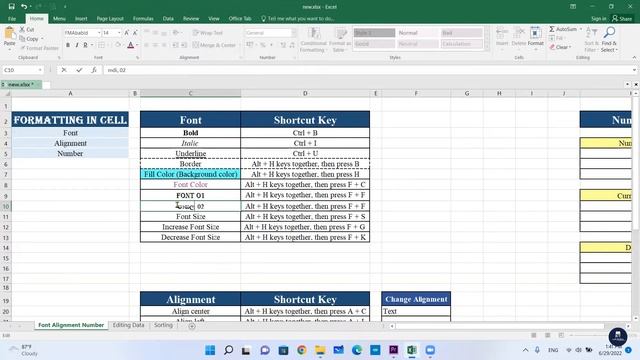The width and height of the screenshot is (640, 360).
Task: Open the Format cells menu
Action: [x=536, y=36]
